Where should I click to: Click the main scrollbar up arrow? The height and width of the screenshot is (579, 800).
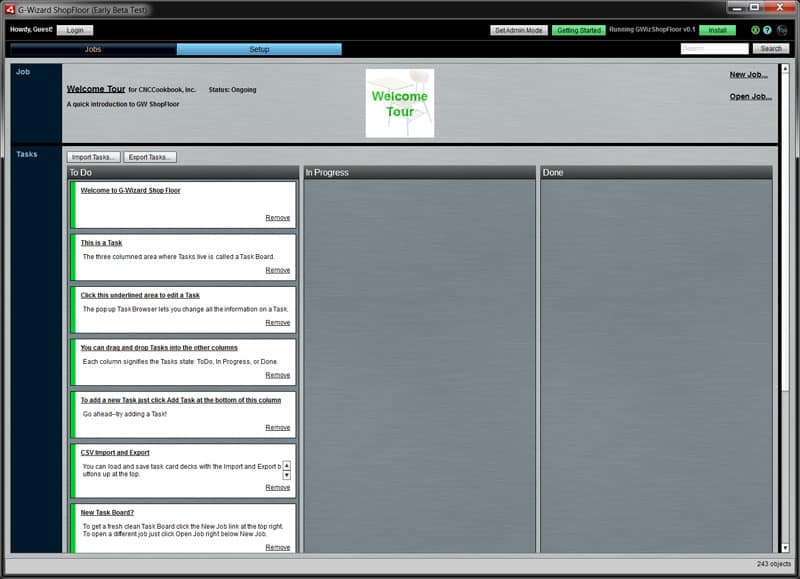[785, 68]
